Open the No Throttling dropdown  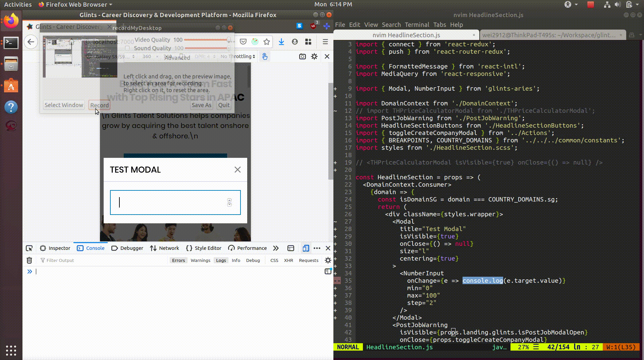238,56
